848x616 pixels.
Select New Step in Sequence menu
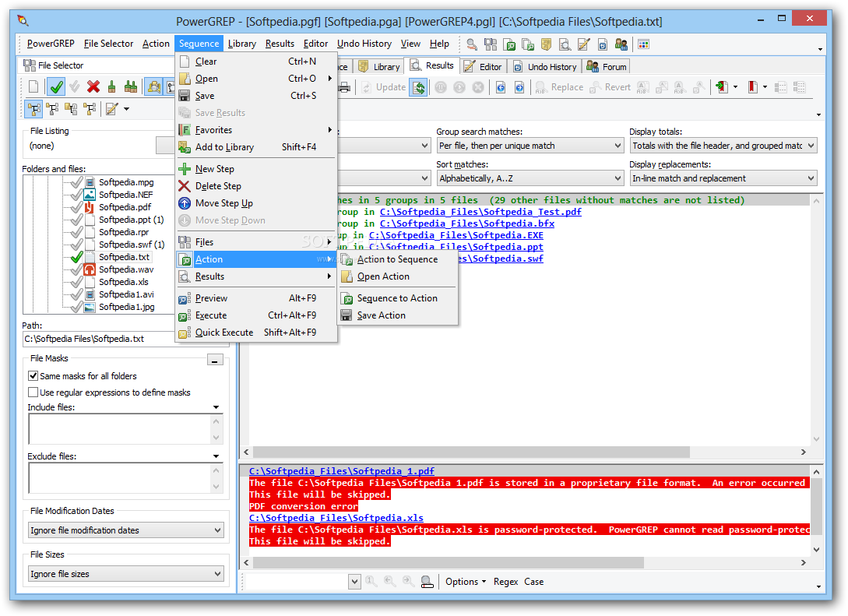click(256, 169)
